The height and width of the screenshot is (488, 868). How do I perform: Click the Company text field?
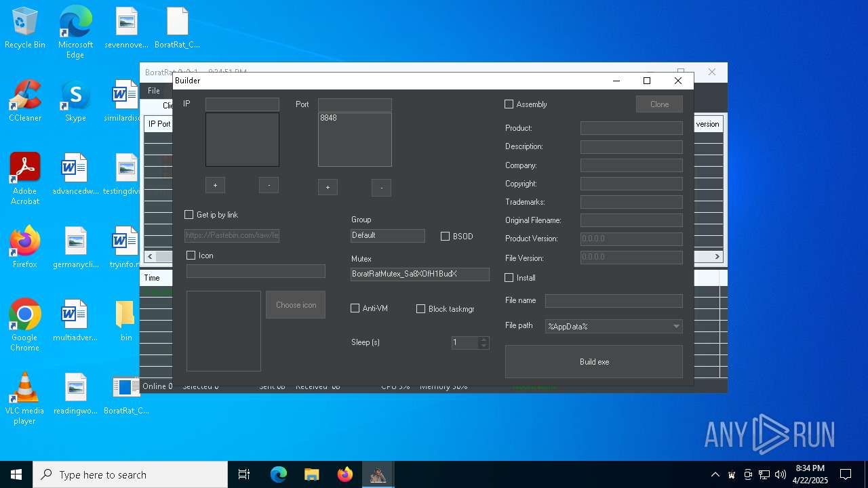tap(631, 165)
